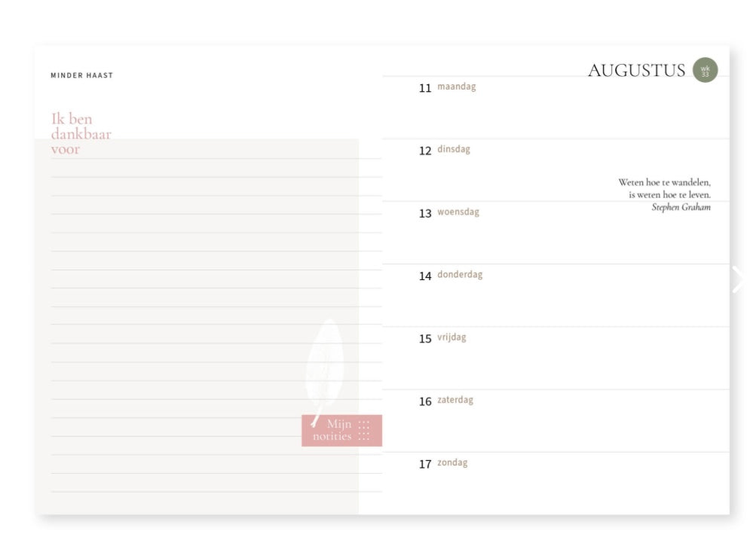Click the dotted grid icon beside Mijn notities

click(x=364, y=431)
